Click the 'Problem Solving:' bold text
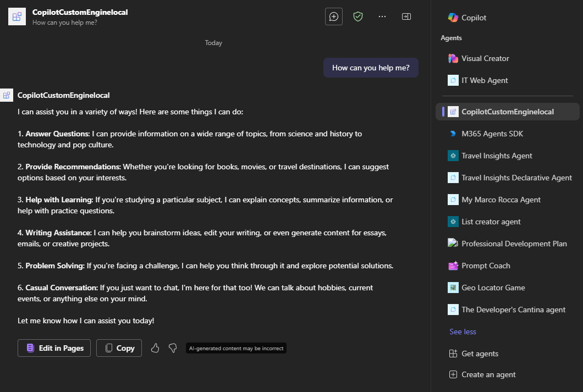The height and width of the screenshot is (392, 583). pos(55,266)
